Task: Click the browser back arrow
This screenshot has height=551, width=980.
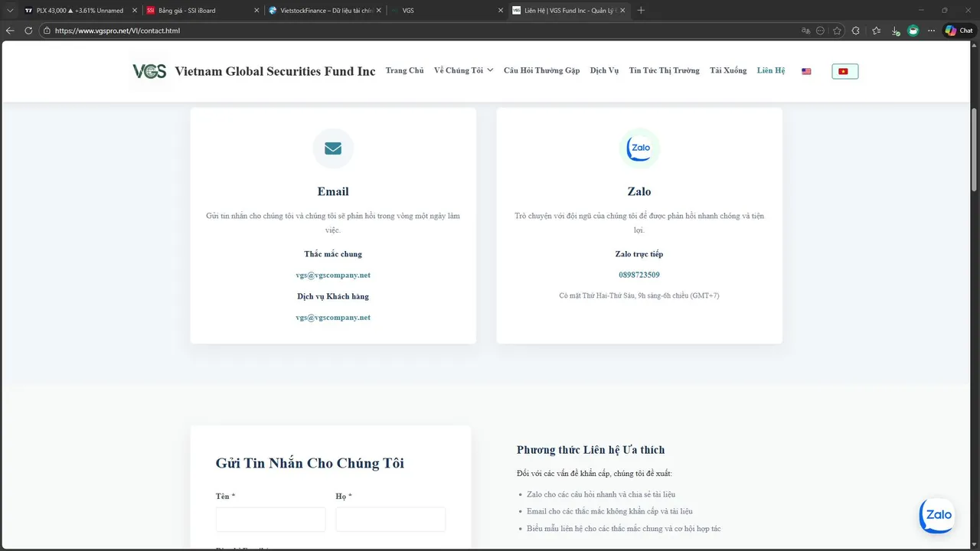Action: [10, 31]
